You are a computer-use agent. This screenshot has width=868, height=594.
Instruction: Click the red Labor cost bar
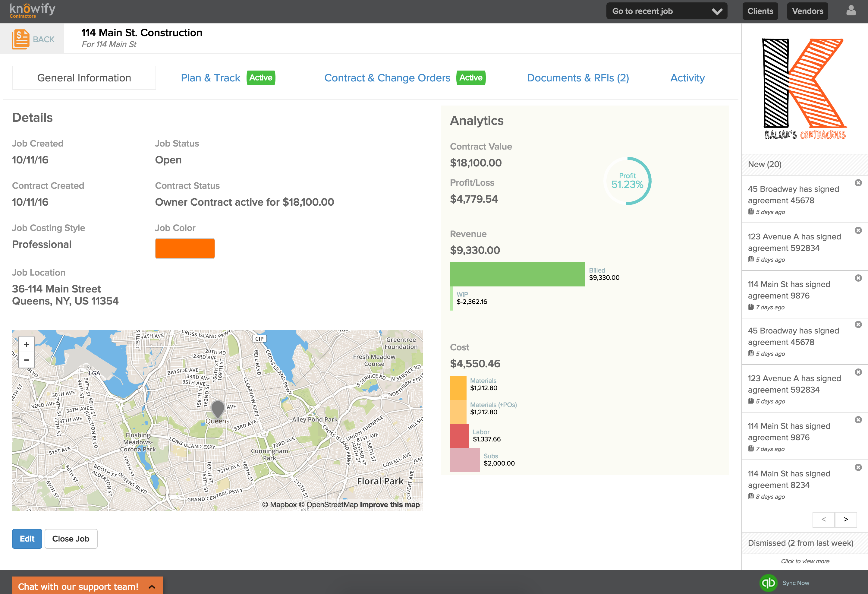click(x=459, y=436)
